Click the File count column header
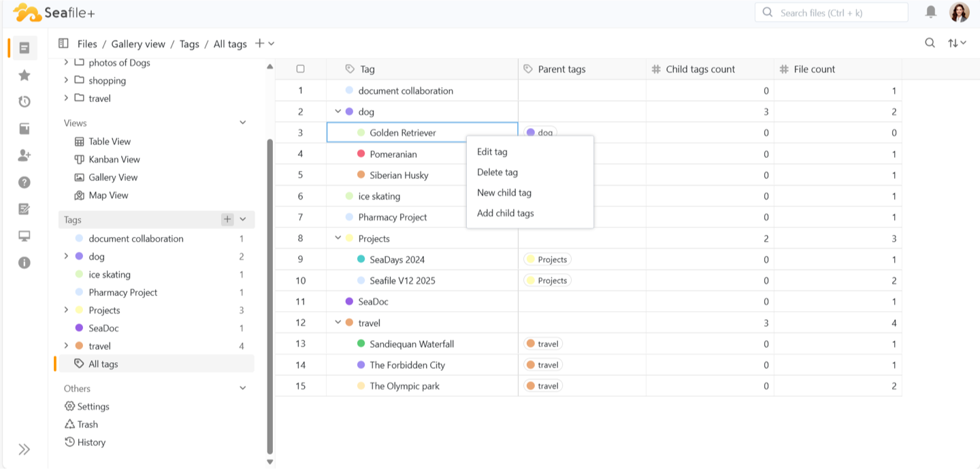This screenshot has width=980, height=469. (x=838, y=69)
